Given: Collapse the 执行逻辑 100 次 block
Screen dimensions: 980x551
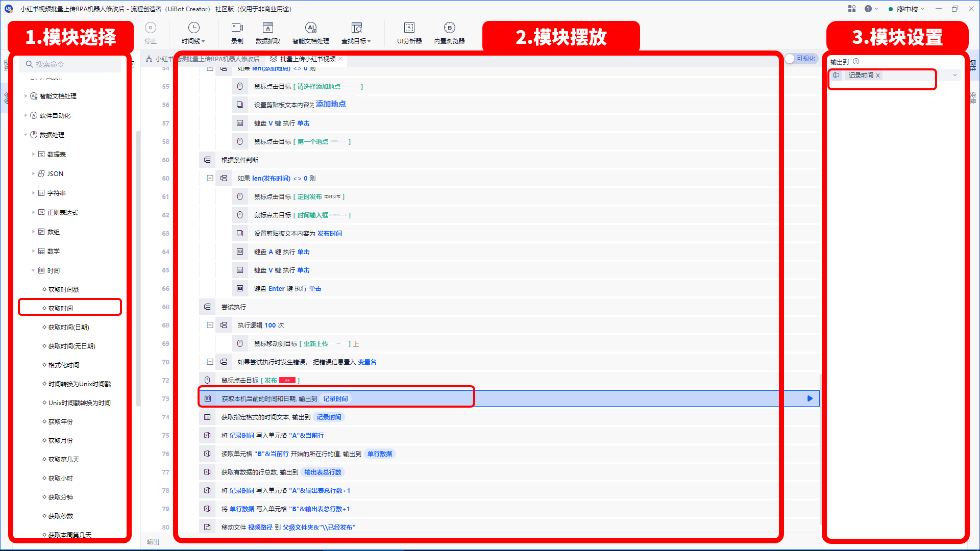Looking at the screenshot, I should click(210, 325).
